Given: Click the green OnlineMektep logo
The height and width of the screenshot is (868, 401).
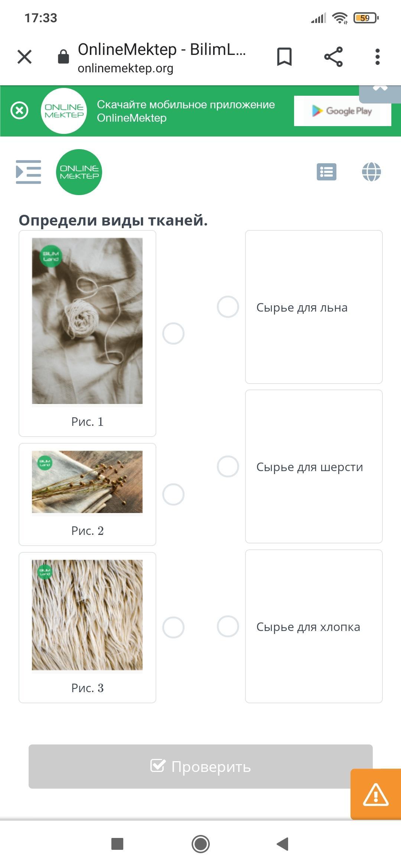Looking at the screenshot, I should [x=79, y=172].
